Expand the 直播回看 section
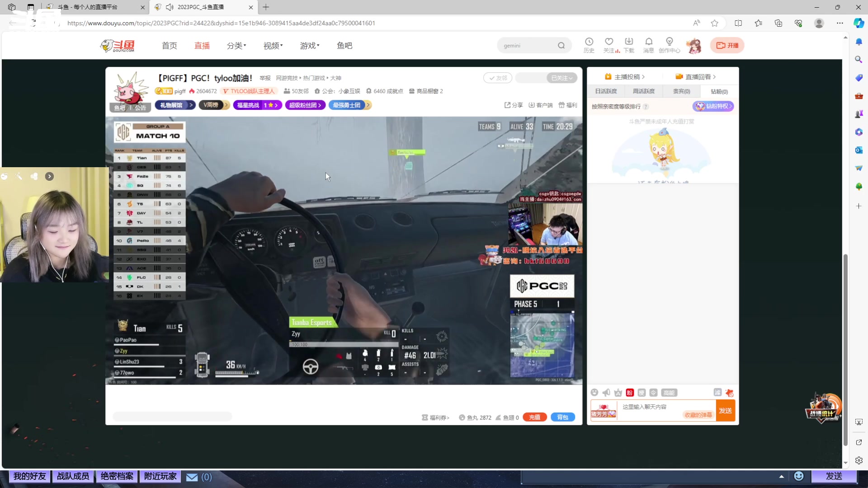 pos(696,77)
